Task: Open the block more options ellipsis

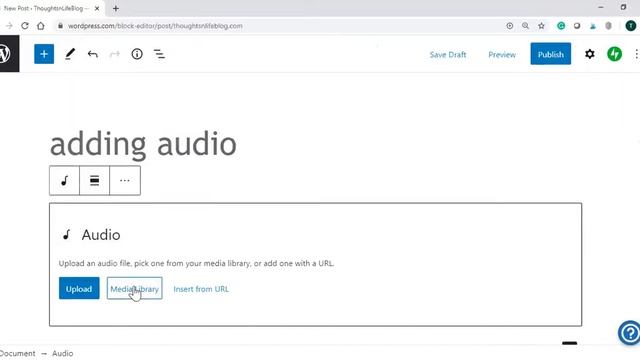Action: pyautogui.click(x=125, y=180)
